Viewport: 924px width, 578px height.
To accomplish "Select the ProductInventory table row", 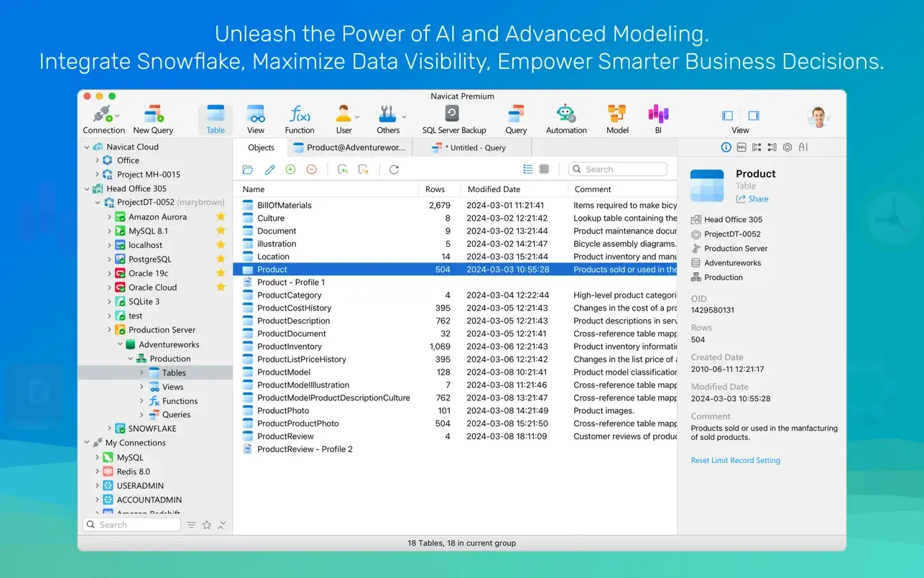I will click(x=455, y=347).
